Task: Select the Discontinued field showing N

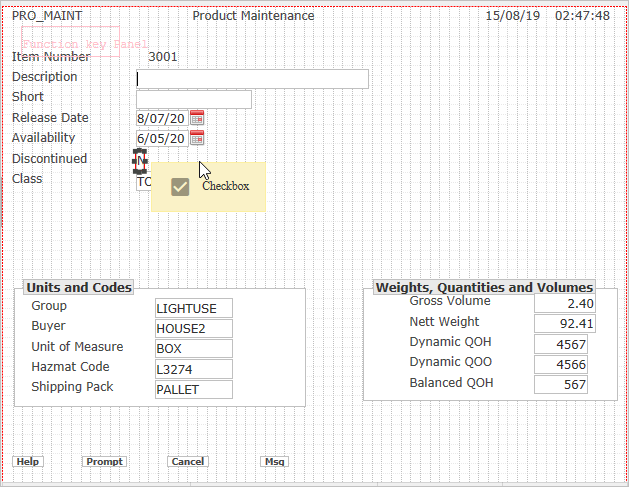Action: 140,161
